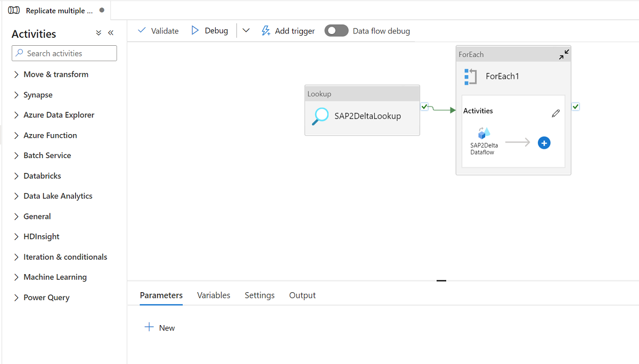The image size is (639, 364).
Task: Switch to the Variables tab
Action: click(x=213, y=295)
